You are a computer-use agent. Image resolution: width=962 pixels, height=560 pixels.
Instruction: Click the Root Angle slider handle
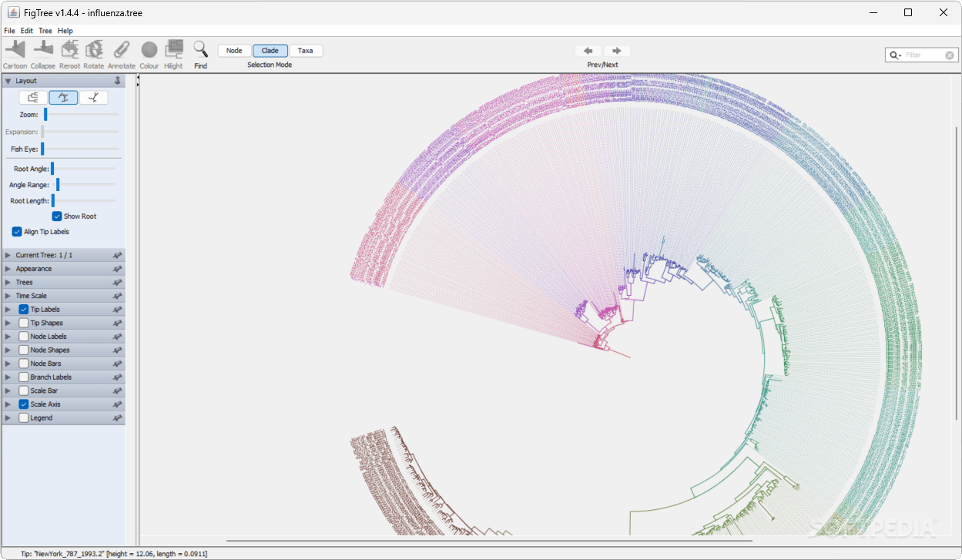[x=52, y=169]
